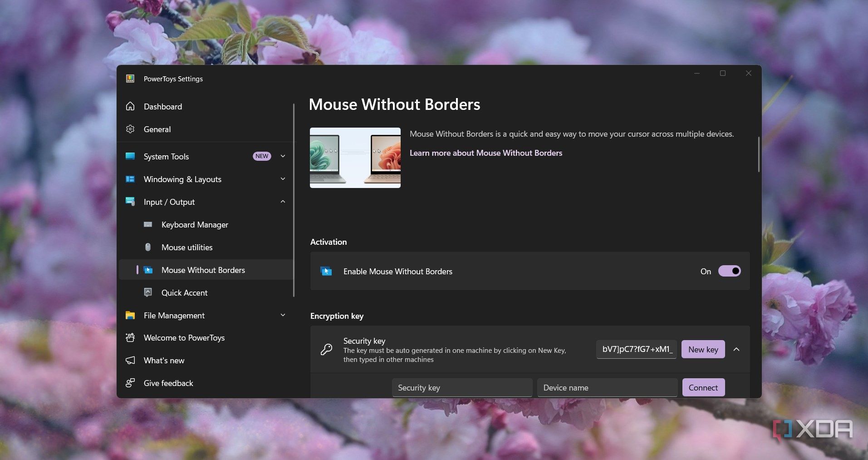The height and width of the screenshot is (460, 868).
Task: Expand the File Management section
Action: [x=283, y=315]
